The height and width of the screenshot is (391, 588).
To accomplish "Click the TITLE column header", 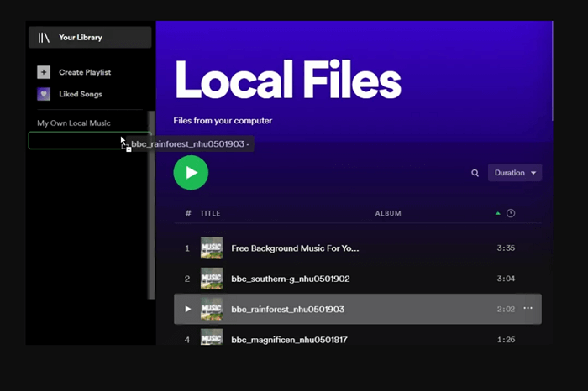I will pos(210,214).
